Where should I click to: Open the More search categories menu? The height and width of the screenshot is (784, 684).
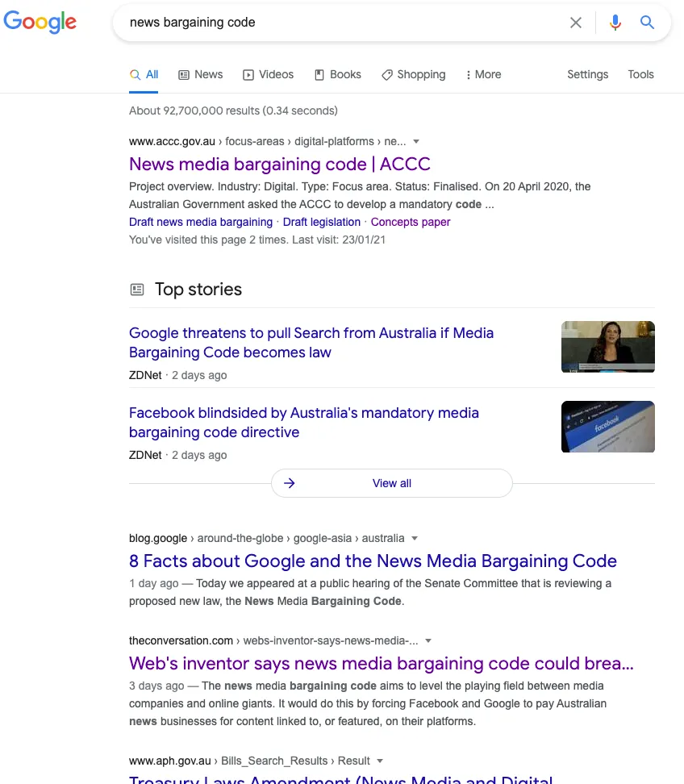pos(483,74)
